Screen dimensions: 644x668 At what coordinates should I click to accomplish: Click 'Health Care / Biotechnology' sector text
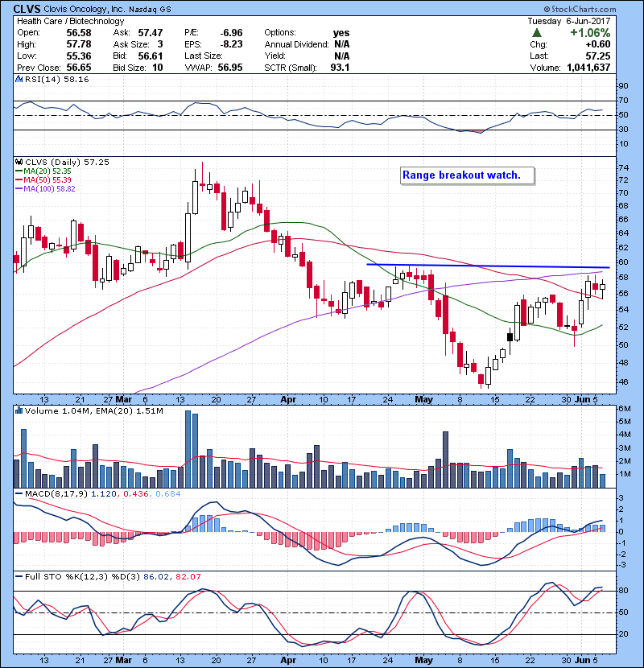pos(70,21)
